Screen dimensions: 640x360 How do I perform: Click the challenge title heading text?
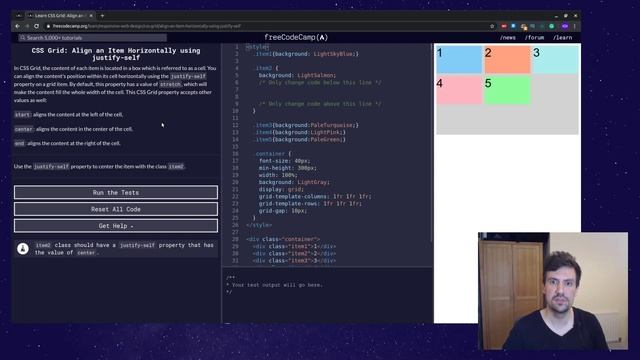pos(116,54)
